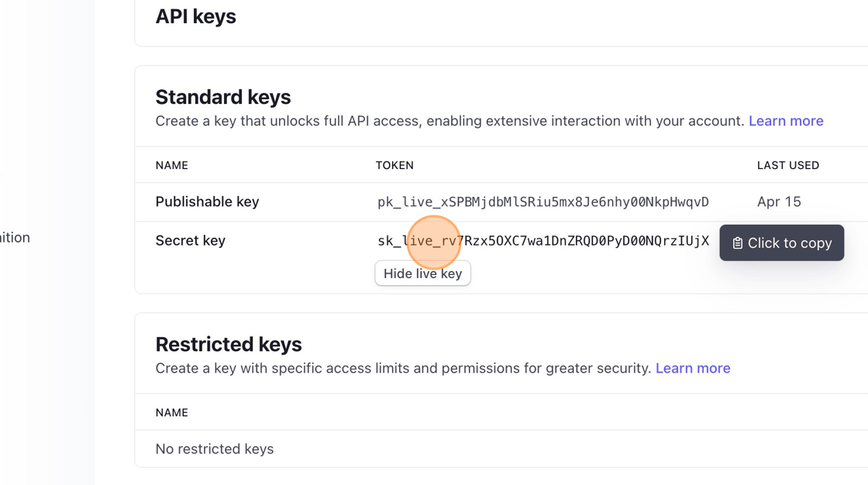Select the Publishable key row name
The width and height of the screenshot is (868, 485).
207,201
